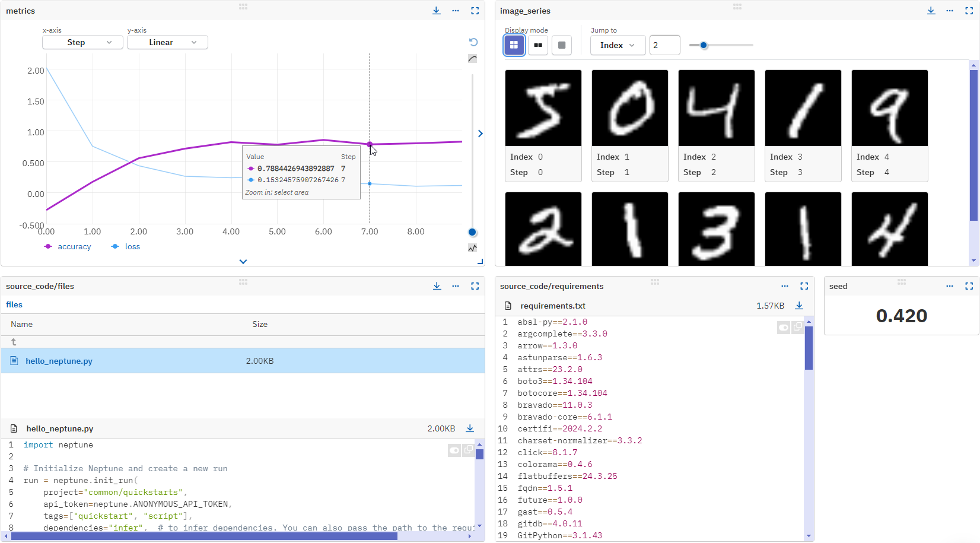Click the reset zoom icon on the chart
The width and height of the screenshot is (980, 543).
click(x=473, y=42)
